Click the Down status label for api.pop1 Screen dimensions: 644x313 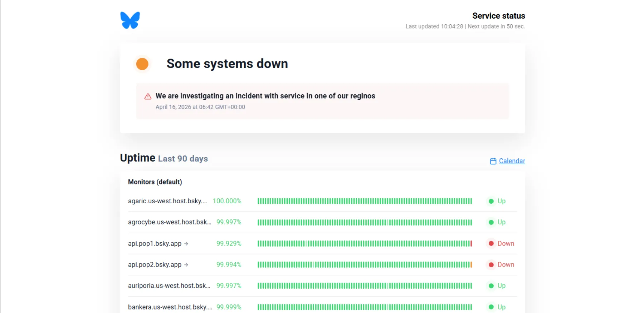[506, 244]
